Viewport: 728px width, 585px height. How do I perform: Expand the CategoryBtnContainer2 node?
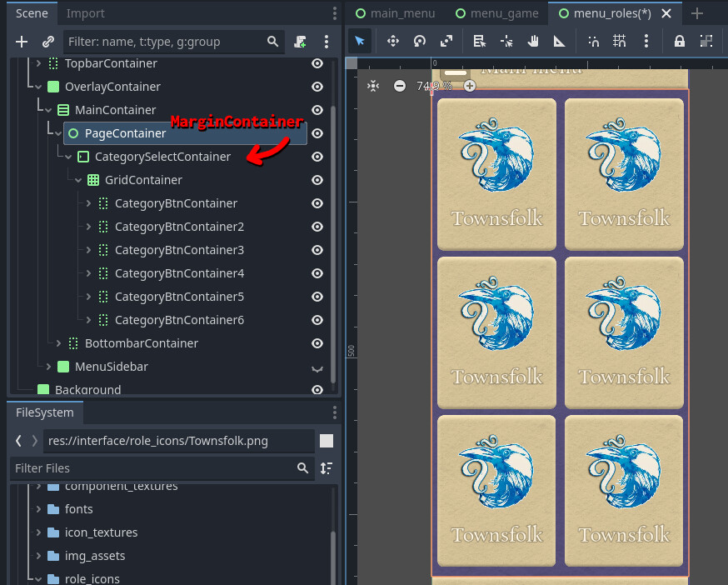click(88, 227)
